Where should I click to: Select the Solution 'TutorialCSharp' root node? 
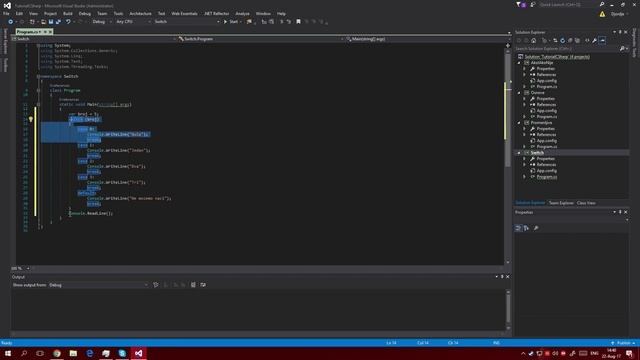(x=557, y=57)
